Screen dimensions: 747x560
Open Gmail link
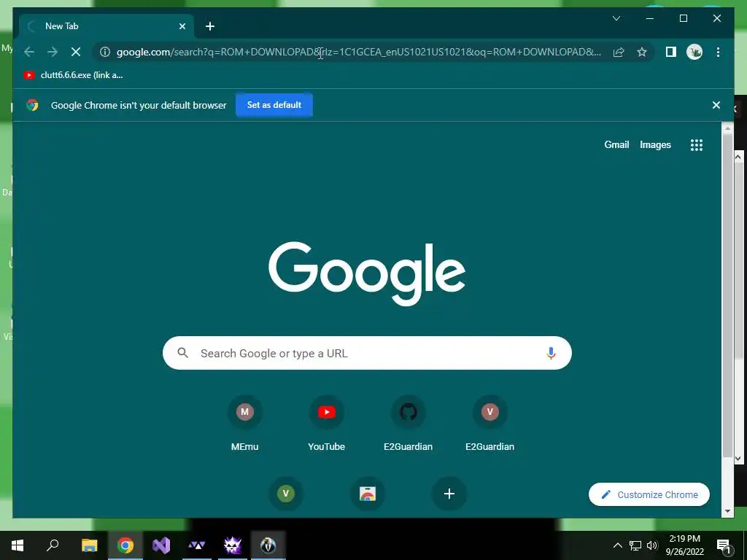click(616, 145)
